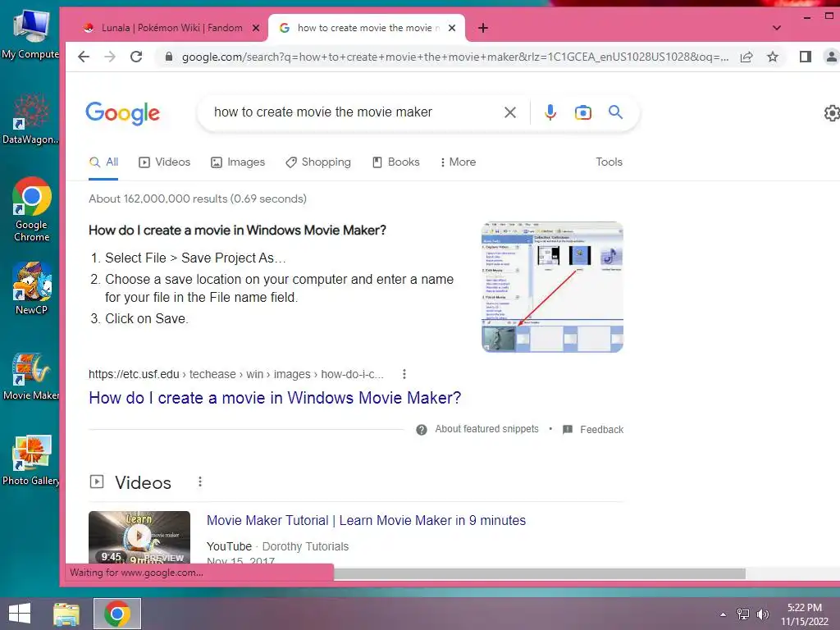Open volume control tray icon
840x630 pixels.
[762, 614]
